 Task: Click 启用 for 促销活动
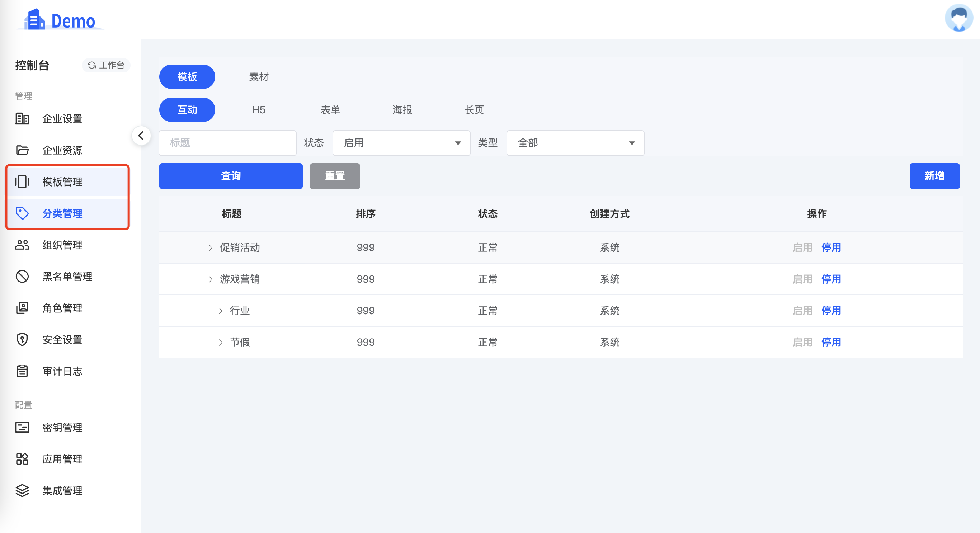click(802, 247)
